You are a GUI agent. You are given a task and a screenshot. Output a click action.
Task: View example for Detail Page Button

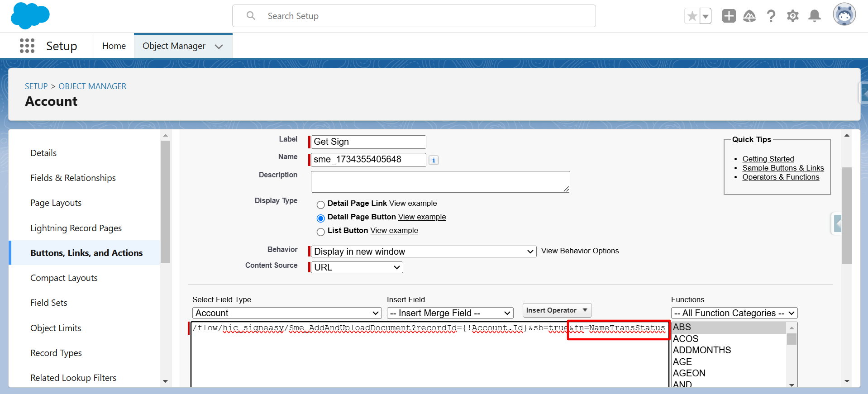[x=422, y=217]
